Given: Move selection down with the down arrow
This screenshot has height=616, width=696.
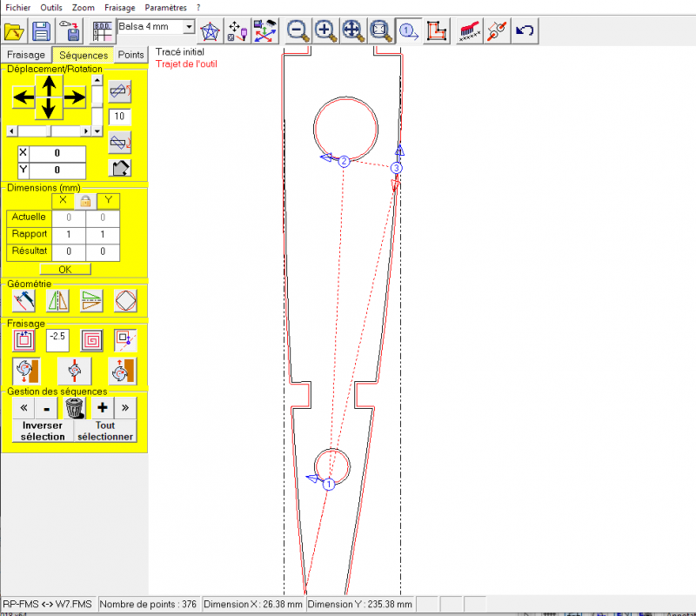Looking at the screenshot, I should (49, 108).
